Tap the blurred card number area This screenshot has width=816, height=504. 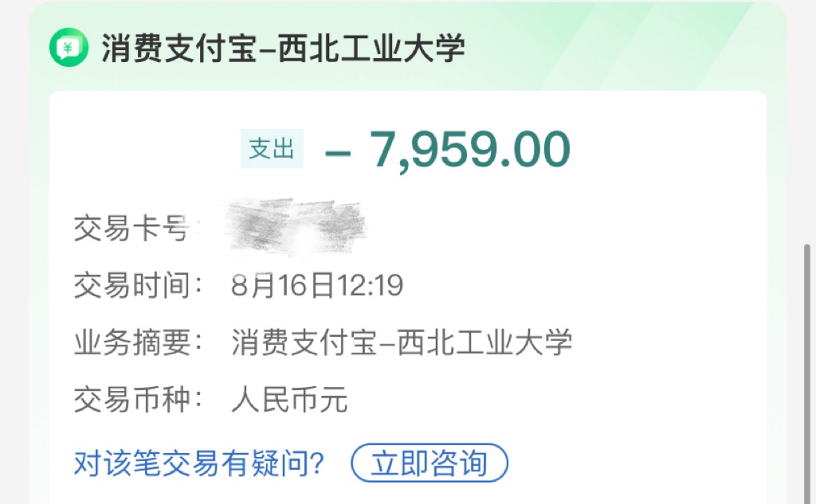pos(295,227)
